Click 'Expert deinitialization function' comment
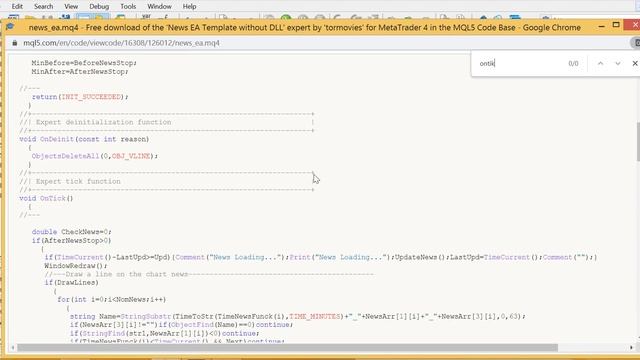640x360 pixels. [x=103, y=122]
